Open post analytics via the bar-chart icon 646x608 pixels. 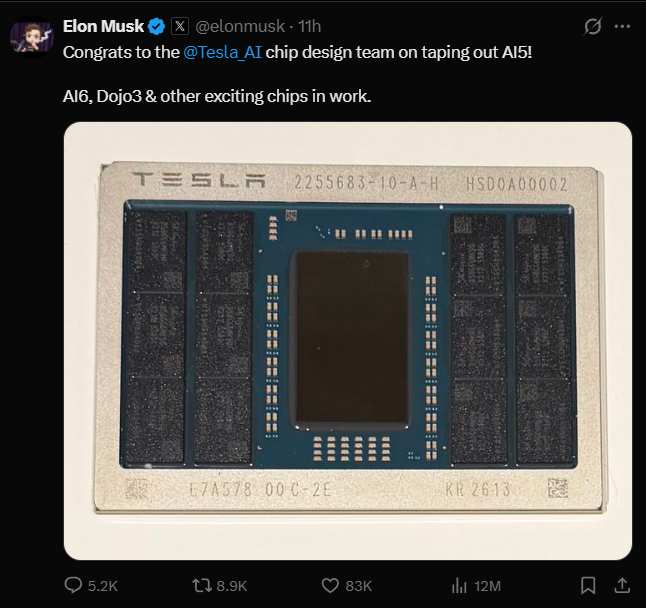[x=460, y=585]
